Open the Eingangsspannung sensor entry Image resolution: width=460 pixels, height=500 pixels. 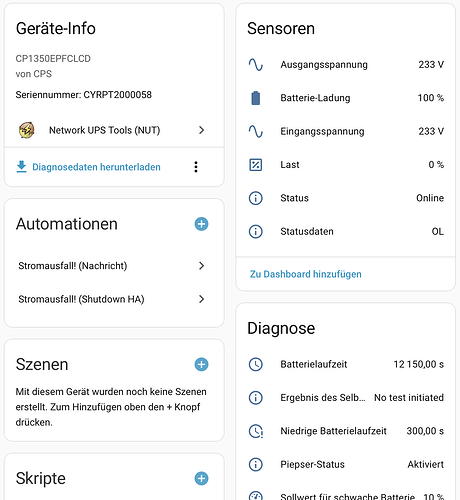coord(346,131)
